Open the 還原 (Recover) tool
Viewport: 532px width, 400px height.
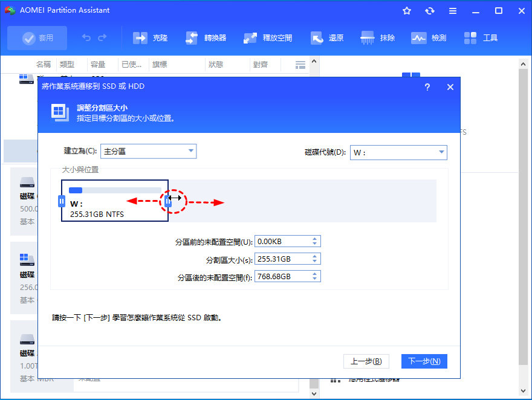pyautogui.click(x=327, y=38)
